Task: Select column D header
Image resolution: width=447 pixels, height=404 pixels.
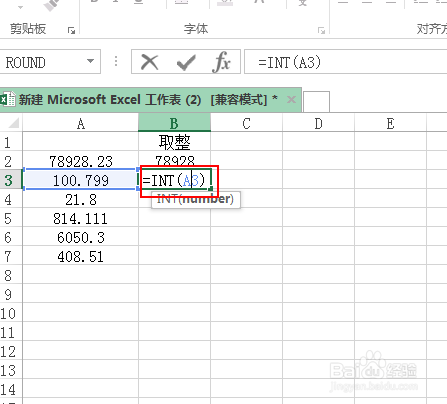Action: click(x=318, y=123)
